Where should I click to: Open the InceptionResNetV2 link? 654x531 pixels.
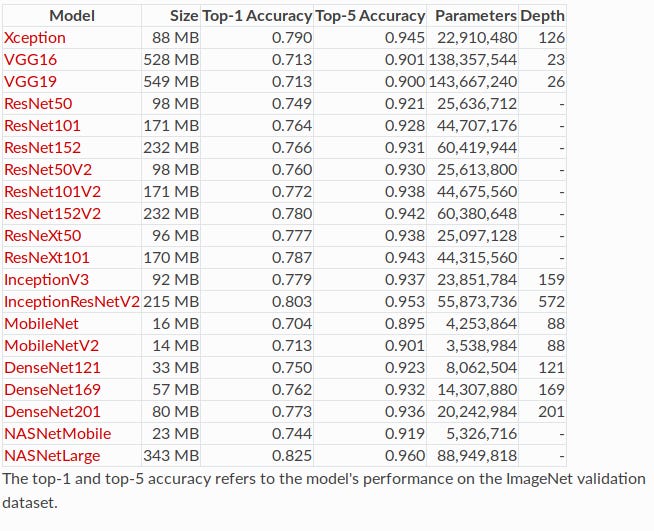pyautogui.click(x=72, y=302)
